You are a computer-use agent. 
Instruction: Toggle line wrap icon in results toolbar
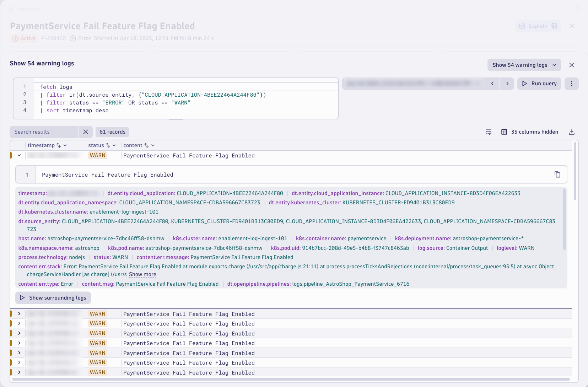pyautogui.click(x=489, y=132)
